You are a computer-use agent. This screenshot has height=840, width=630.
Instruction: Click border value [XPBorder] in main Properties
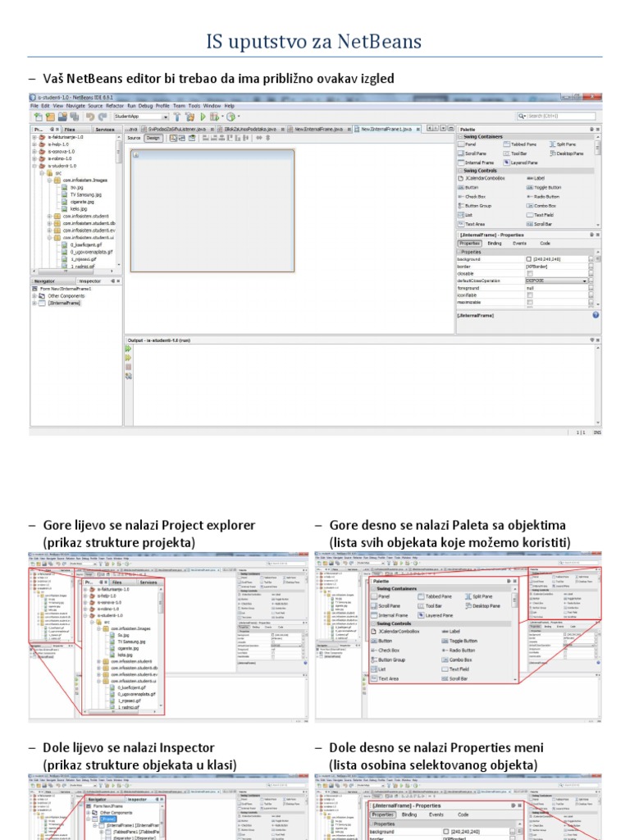[536, 267]
